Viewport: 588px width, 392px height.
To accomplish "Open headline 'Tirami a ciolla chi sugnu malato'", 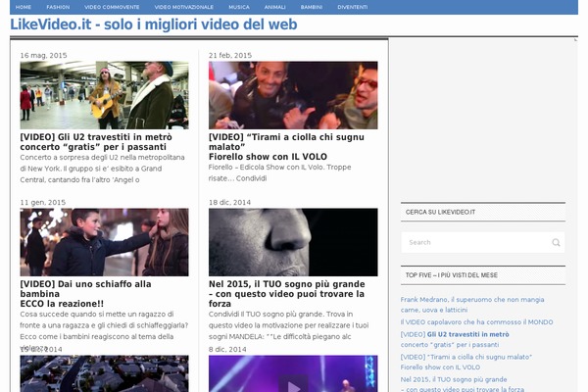I will 286,147.
